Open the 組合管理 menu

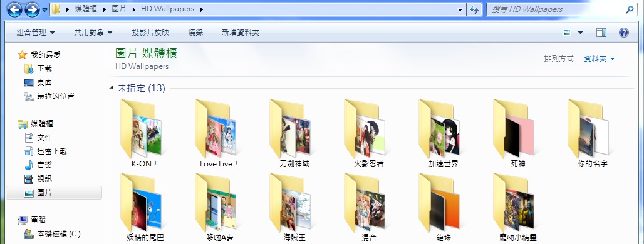coord(35,33)
